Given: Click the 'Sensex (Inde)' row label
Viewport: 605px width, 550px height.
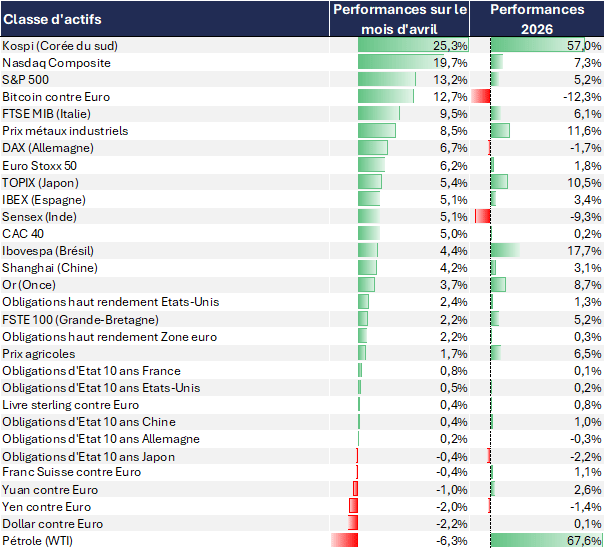Looking at the screenshot, I should [x=39, y=217].
